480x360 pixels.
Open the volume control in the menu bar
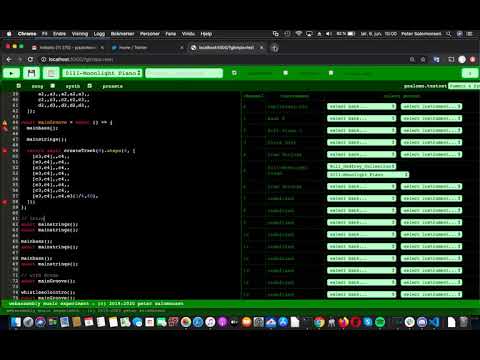(329, 34)
